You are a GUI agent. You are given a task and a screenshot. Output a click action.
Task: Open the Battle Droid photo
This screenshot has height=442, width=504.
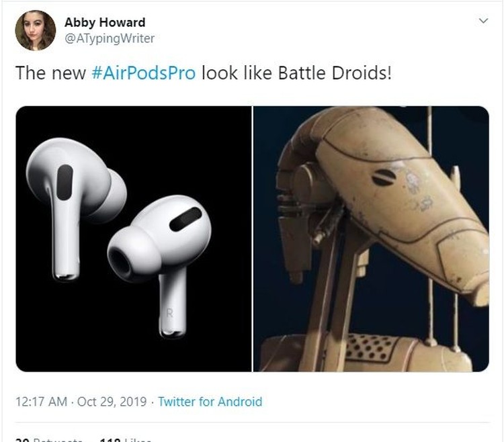coord(371,238)
